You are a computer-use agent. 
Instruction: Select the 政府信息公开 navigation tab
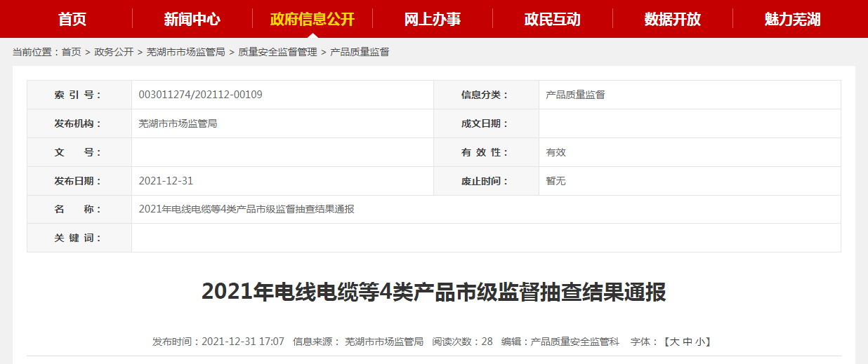tap(313, 19)
